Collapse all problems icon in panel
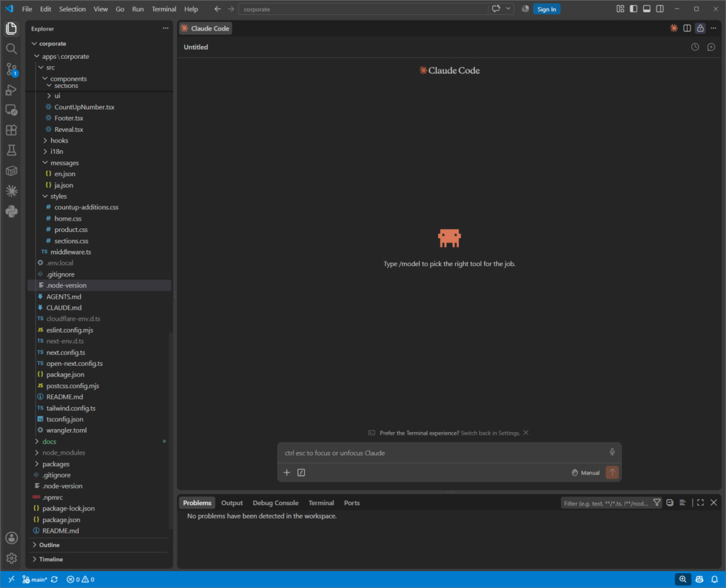Viewport: 726px width, 588px height. pyautogui.click(x=669, y=503)
